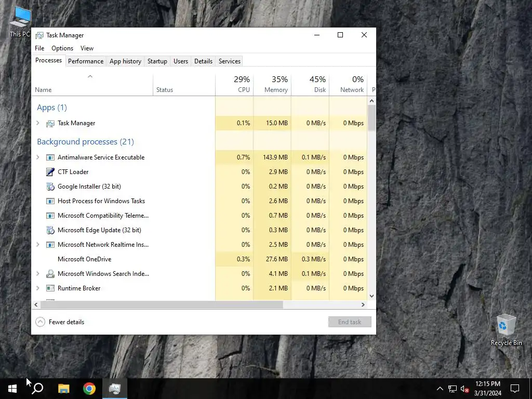Expand Microsoft Windows Search Indexer row

click(37, 274)
